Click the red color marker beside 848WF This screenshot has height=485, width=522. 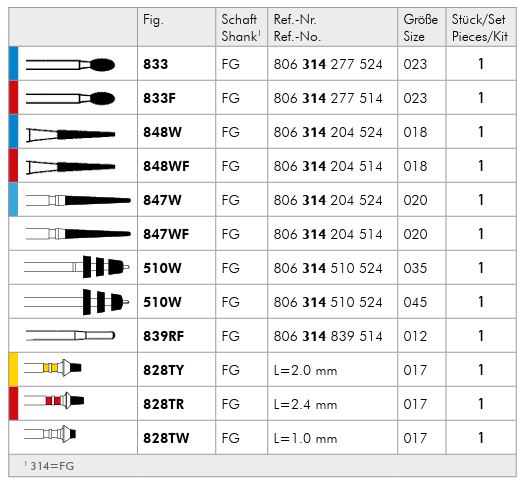click(x=13, y=165)
